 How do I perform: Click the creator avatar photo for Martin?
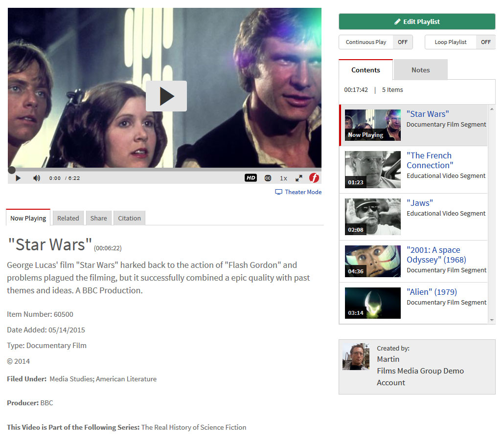tap(356, 356)
